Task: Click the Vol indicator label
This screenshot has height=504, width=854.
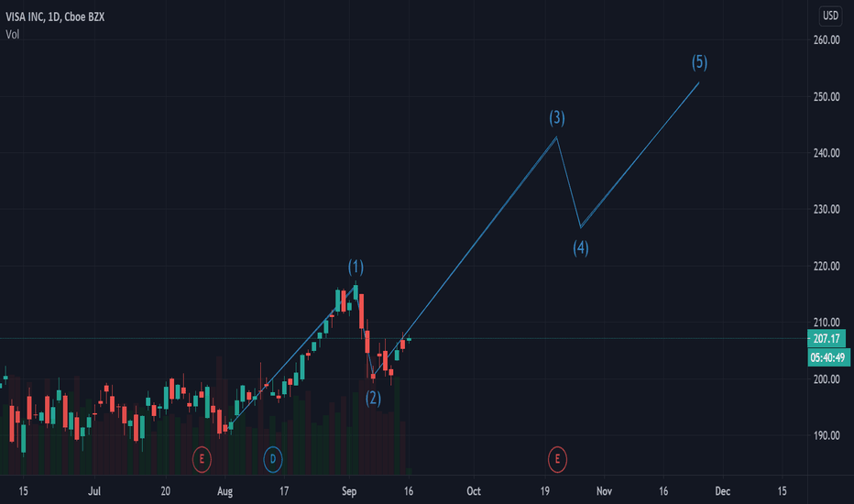Action: [13, 34]
